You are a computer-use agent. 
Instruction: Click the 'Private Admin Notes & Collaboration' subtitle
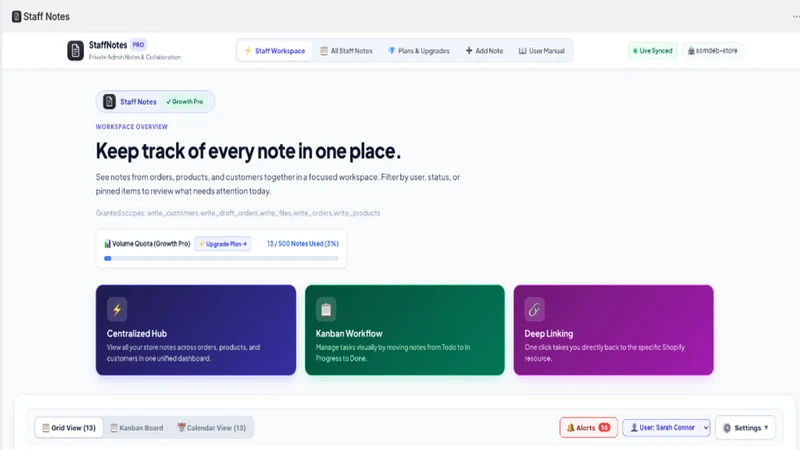tap(135, 57)
